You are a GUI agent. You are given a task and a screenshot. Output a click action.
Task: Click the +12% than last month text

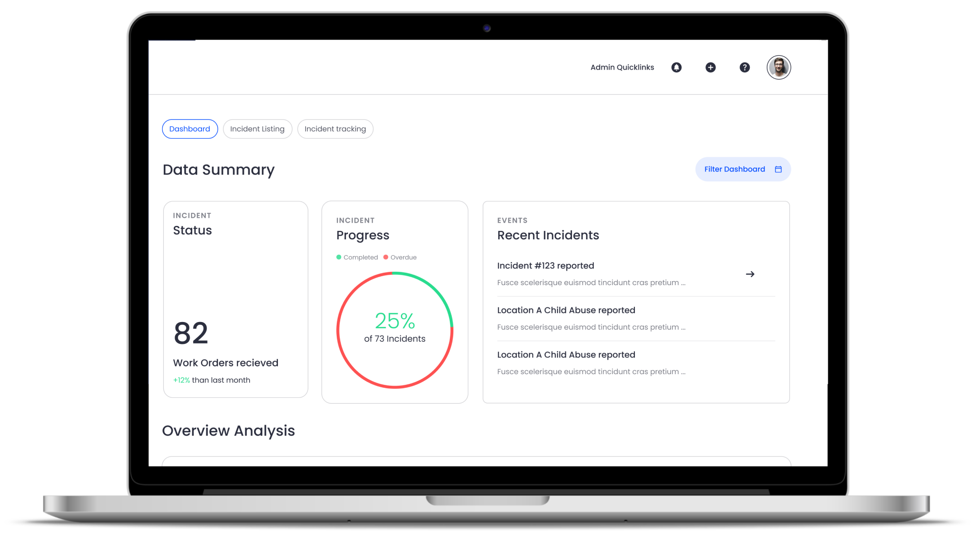(212, 380)
